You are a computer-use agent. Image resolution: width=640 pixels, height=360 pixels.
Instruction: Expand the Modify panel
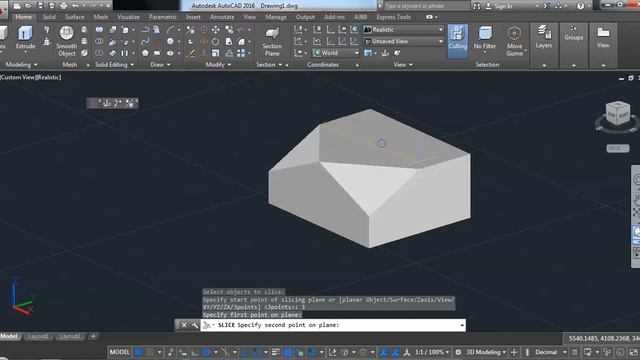tap(218, 64)
